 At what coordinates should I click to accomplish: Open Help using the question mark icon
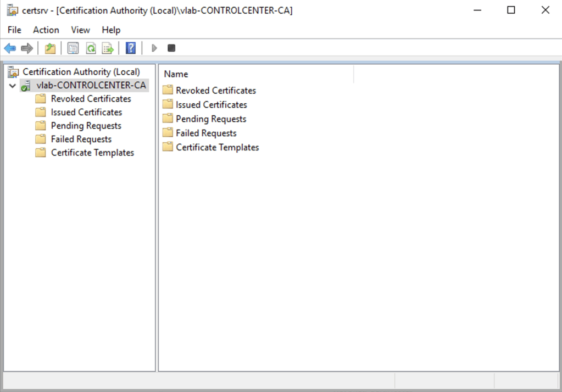point(131,48)
